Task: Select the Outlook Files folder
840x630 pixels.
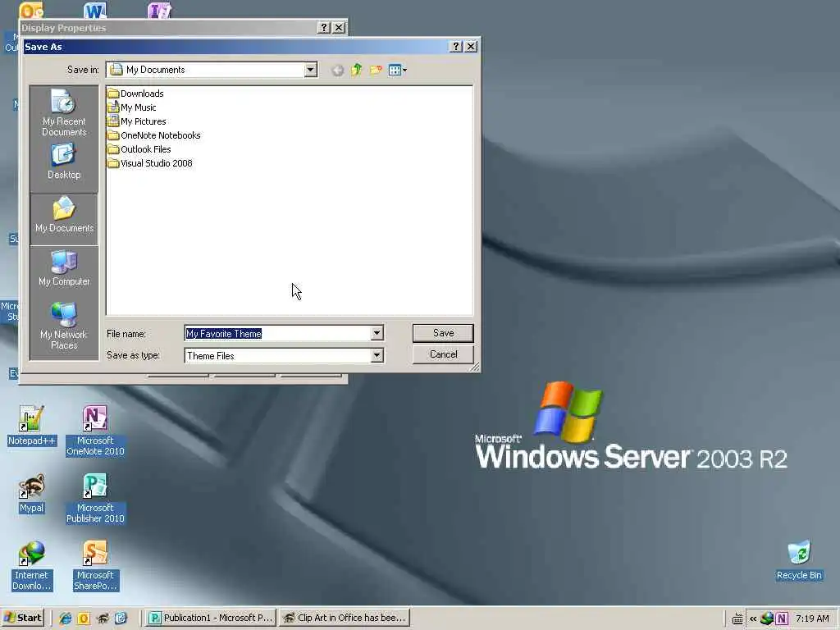Action: [139, 149]
